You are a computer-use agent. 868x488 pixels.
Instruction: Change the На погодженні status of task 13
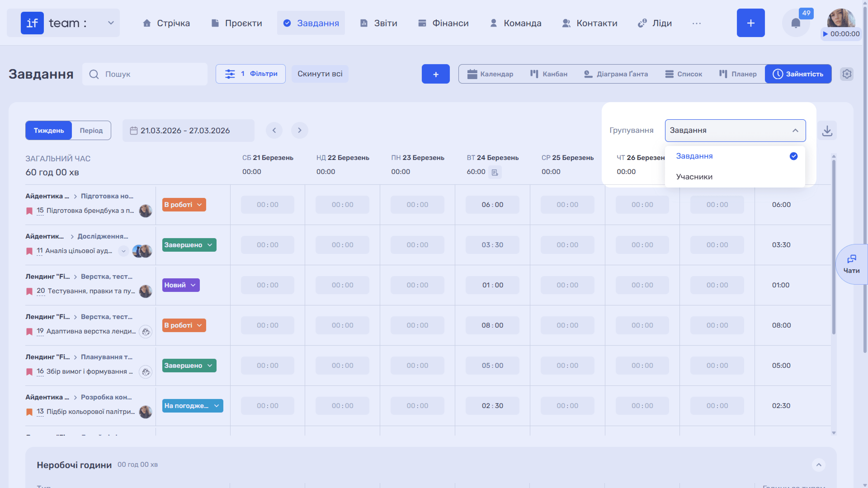point(193,406)
